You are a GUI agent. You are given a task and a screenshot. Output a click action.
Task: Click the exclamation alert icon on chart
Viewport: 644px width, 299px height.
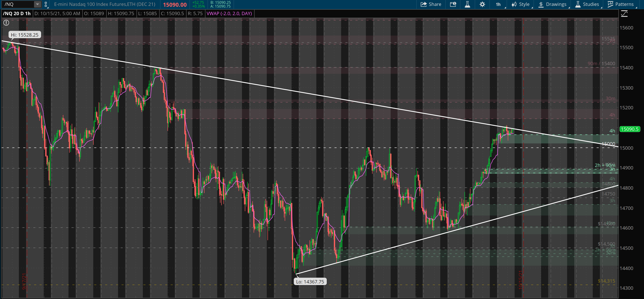tap(6, 23)
